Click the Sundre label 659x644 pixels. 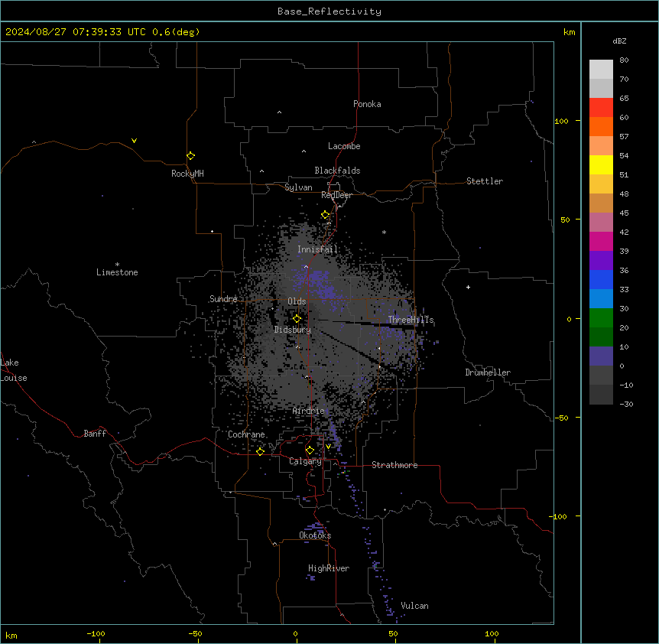coord(223,299)
